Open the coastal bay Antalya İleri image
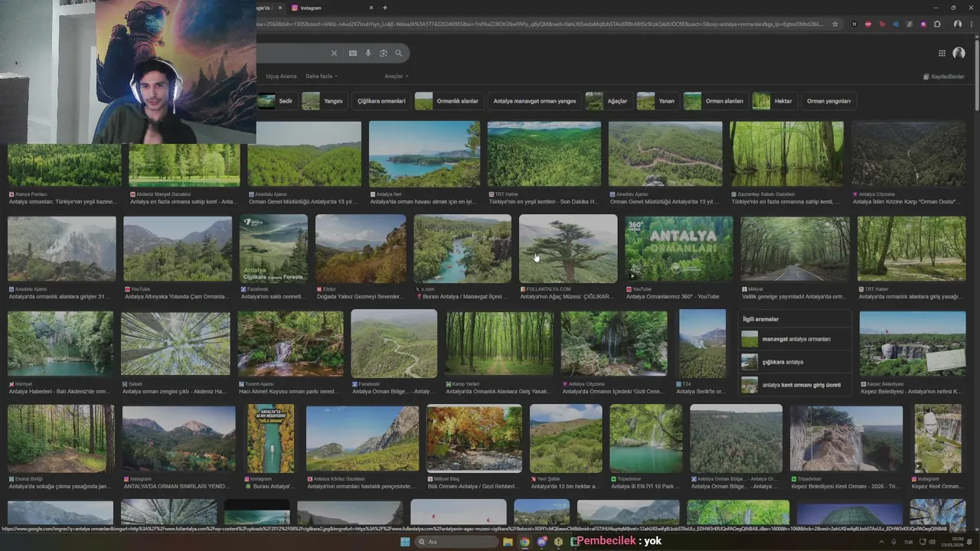The height and width of the screenshot is (551, 980). point(424,154)
